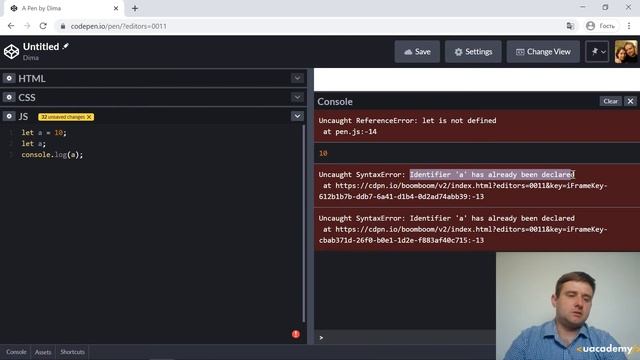Click the ReferenceError let is not defined message
Viewport: 640px width, 360px height.
(407, 120)
